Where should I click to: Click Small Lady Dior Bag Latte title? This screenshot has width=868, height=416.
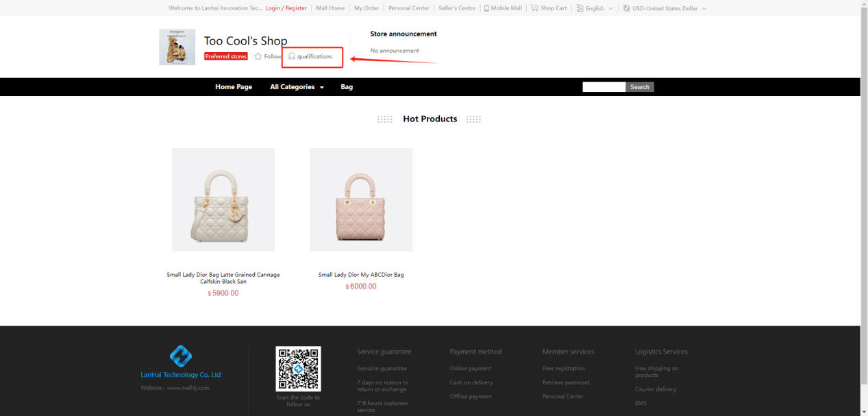click(x=223, y=278)
